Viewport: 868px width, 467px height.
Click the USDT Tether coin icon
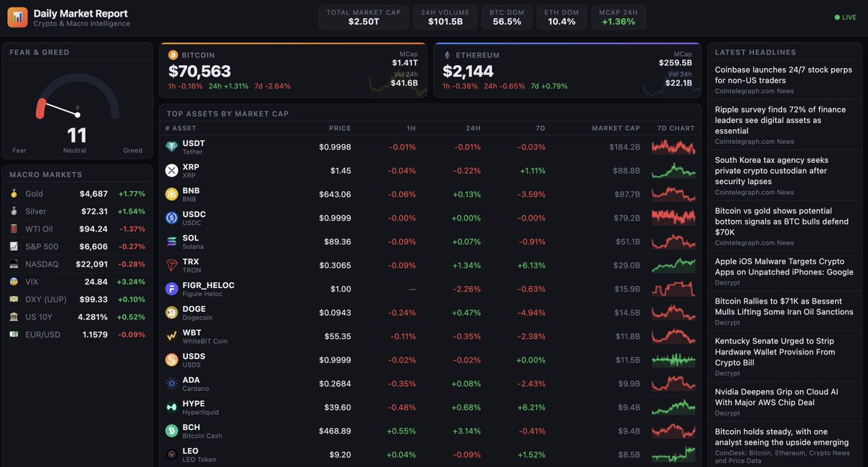click(171, 147)
